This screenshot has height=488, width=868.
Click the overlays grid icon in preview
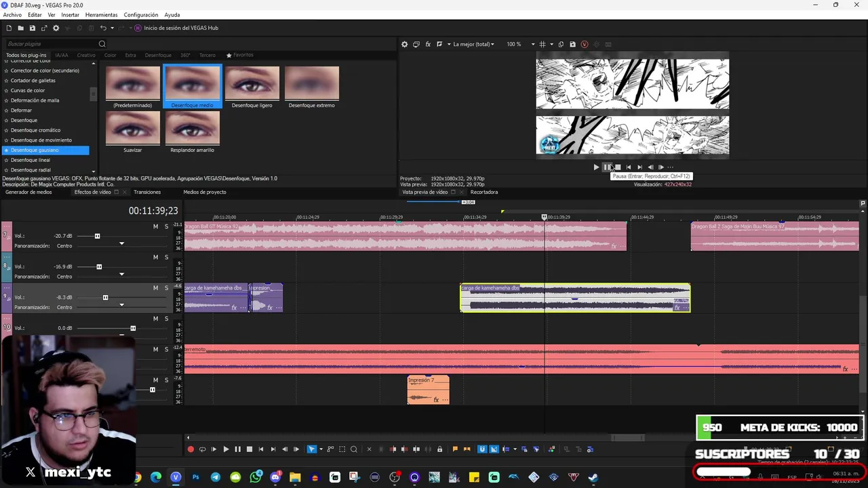tap(542, 44)
